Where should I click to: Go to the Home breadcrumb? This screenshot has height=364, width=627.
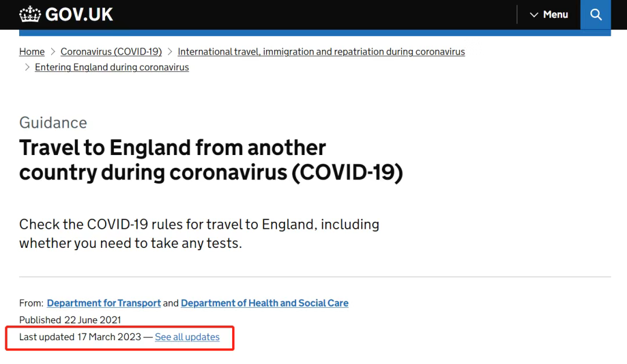coord(32,52)
